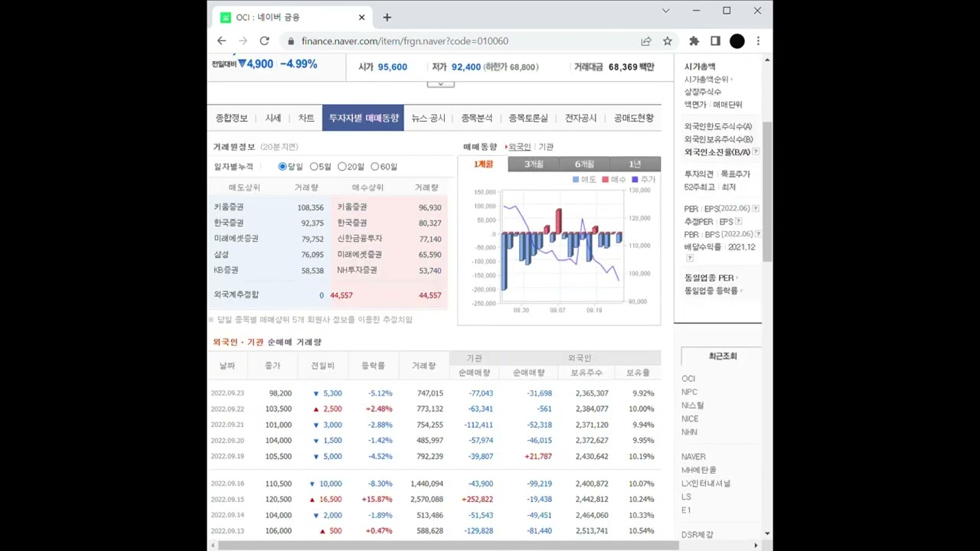Viewport: 980px width, 551px height.
Task: Click help icon beside PER EPS(2022.06)
Action: click(756, 209)
